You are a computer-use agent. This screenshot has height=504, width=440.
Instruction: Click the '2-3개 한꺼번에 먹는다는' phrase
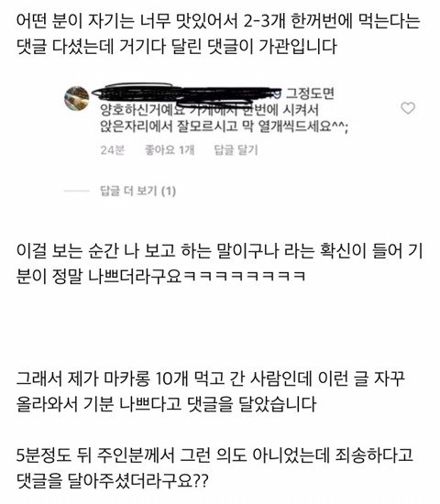332,22
